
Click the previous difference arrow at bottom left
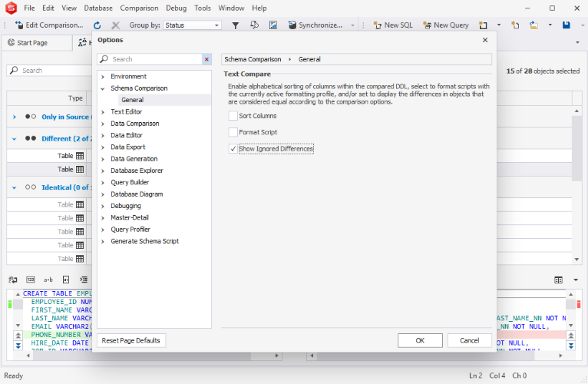(18, 336)
